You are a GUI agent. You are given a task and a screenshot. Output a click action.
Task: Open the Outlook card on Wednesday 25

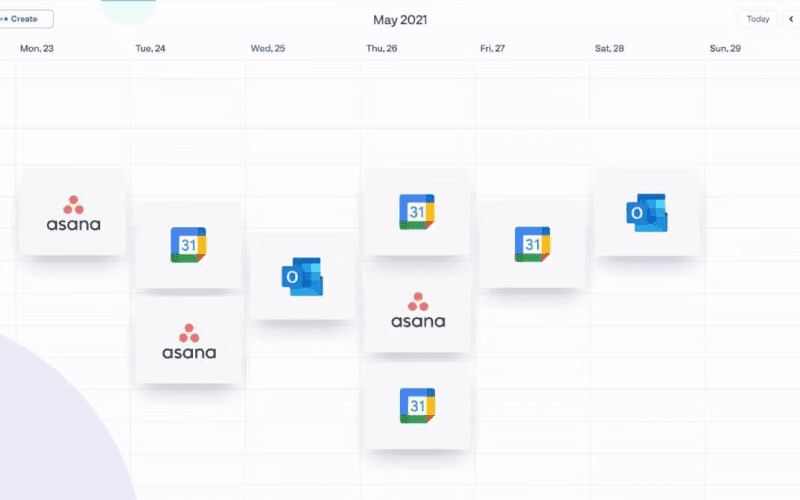[303, 277]
